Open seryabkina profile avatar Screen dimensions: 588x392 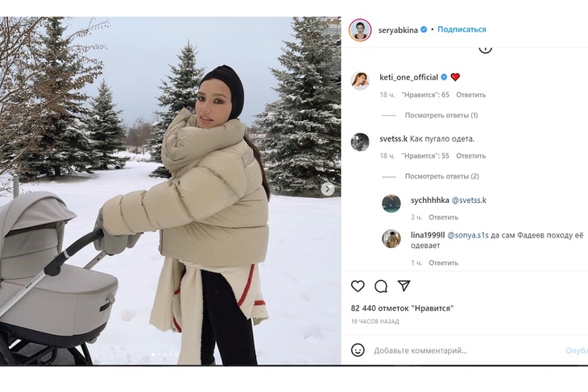[360, 30]
